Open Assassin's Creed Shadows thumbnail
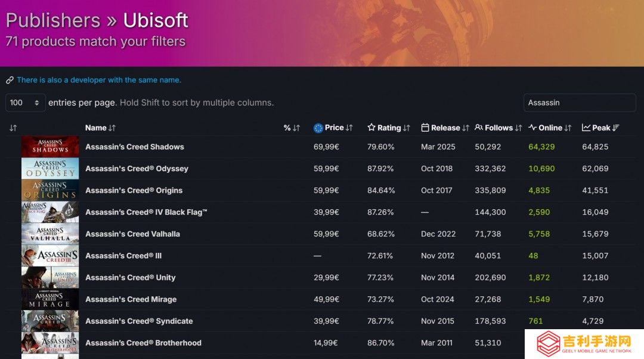 pyautogui.click(x=50, y=147)
